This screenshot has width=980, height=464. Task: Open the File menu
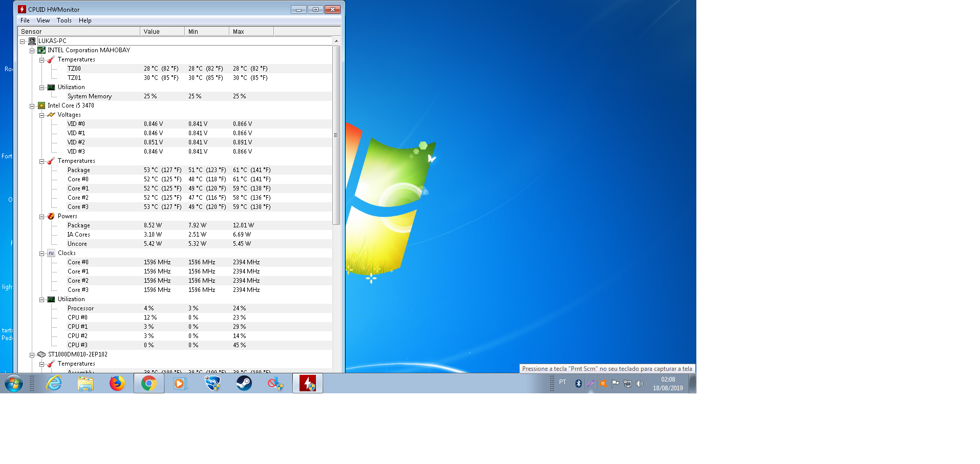click(25, 20)
